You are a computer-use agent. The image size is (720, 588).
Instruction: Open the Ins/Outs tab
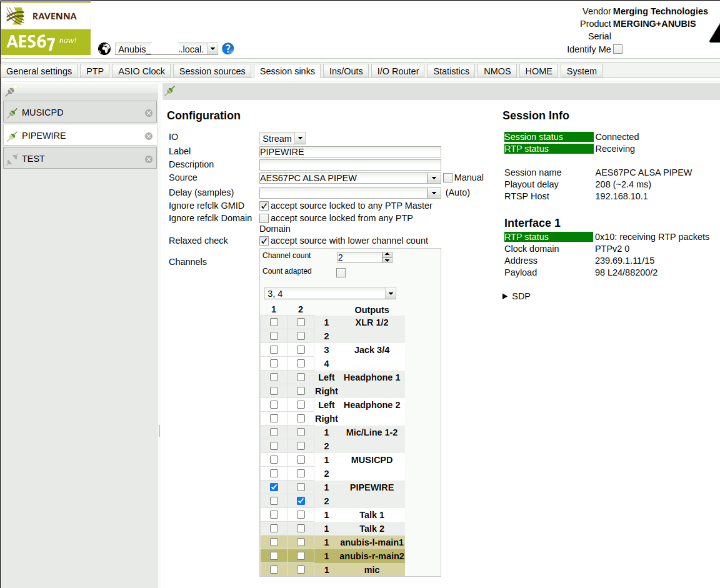click(x=346, y=71)
